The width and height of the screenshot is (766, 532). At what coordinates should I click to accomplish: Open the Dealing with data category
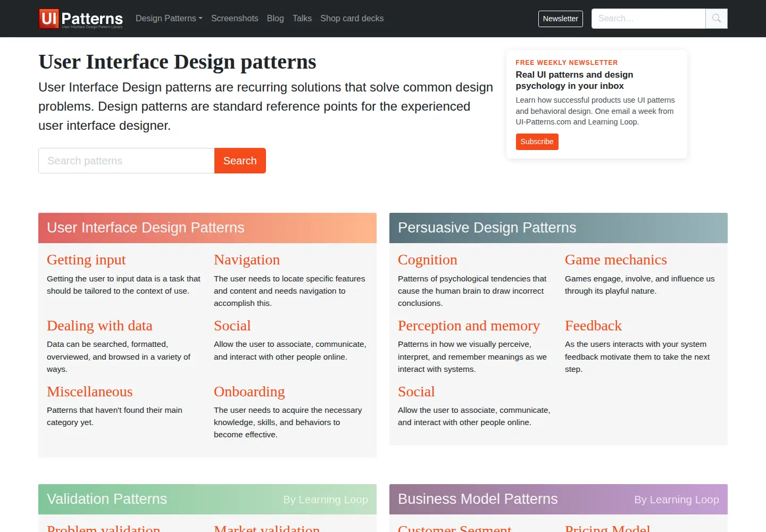(99, 326)
